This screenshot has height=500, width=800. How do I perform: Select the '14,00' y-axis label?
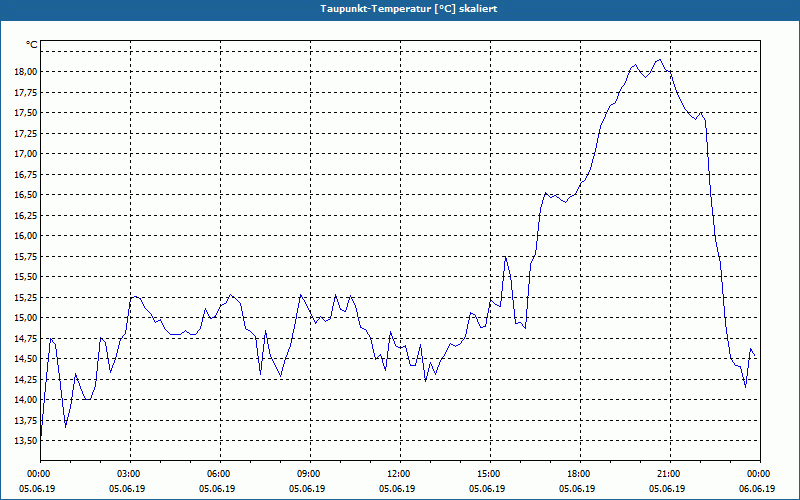pos(27,400)
